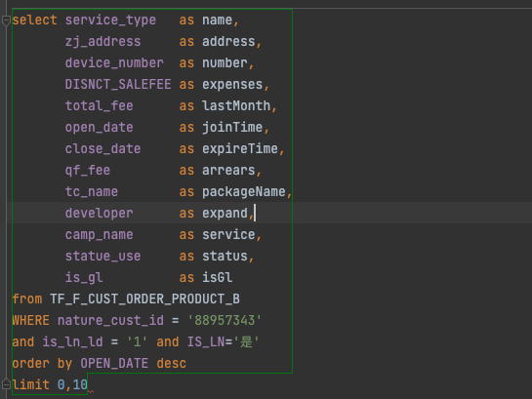Click the 'is_gl' column name
Viewport: 532px width, 399px height.
tap(84, 278)
